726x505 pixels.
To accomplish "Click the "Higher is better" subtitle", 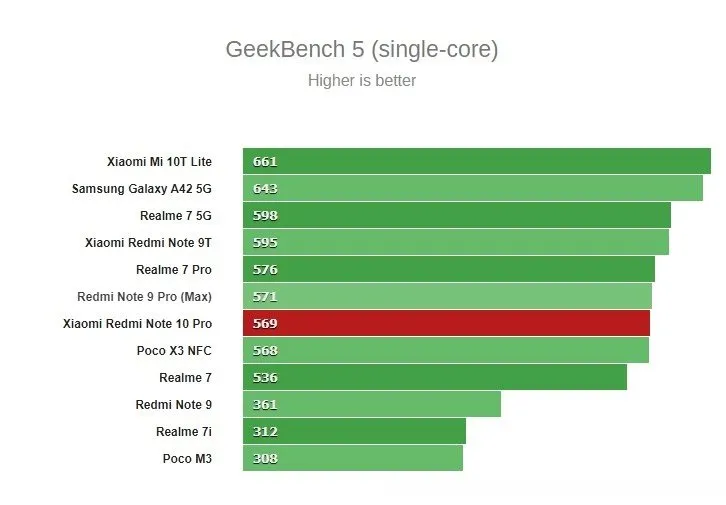I will pyautogui.click(x=362, y=80).
